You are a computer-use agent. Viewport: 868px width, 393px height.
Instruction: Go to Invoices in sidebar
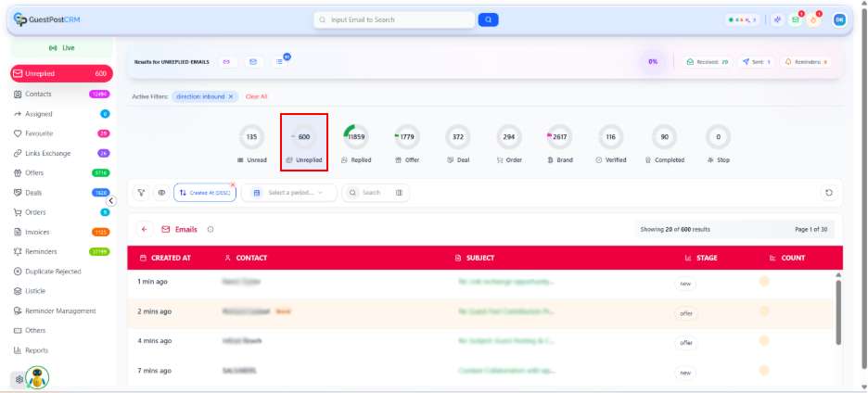(61, 232)
